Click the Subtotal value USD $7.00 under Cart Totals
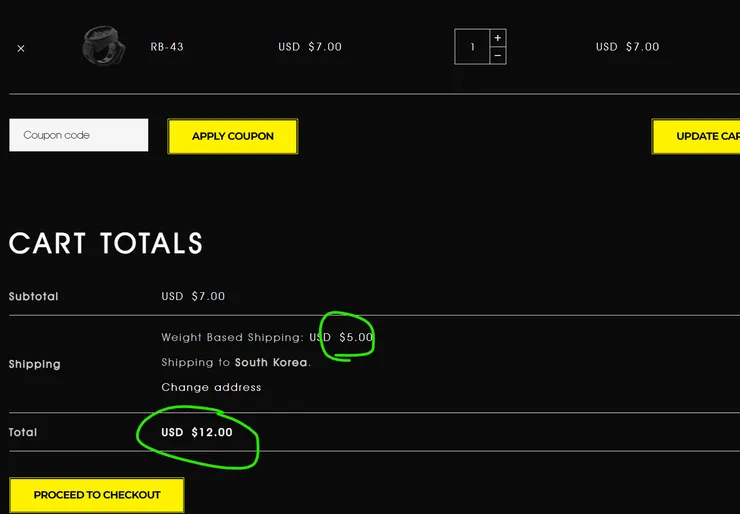Viewport: 740px width, 514px height. [193, 296]
